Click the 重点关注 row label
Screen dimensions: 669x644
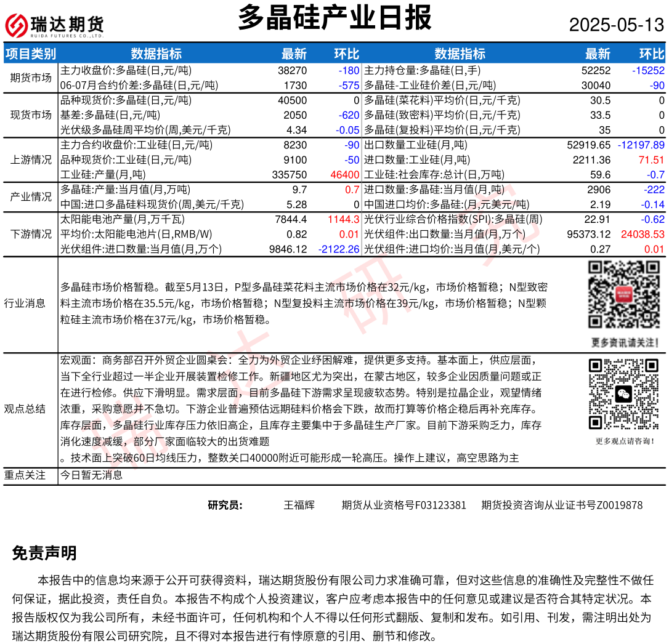25,475
